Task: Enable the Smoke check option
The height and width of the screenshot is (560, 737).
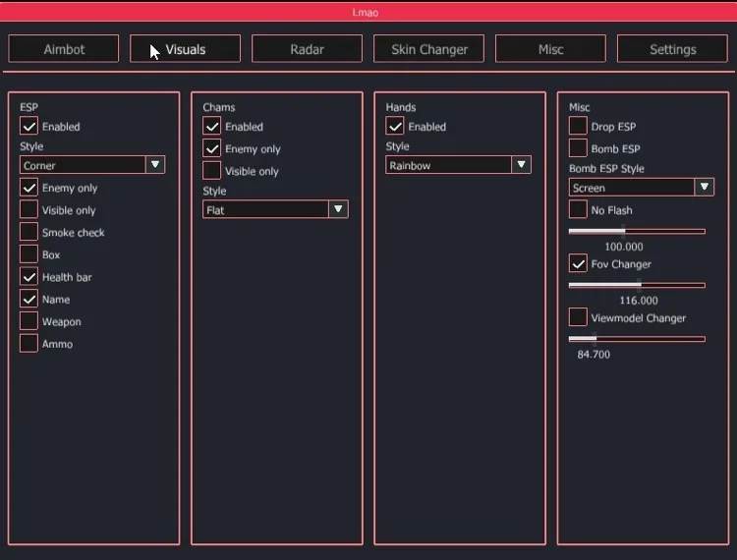Action: pos(29,232)
